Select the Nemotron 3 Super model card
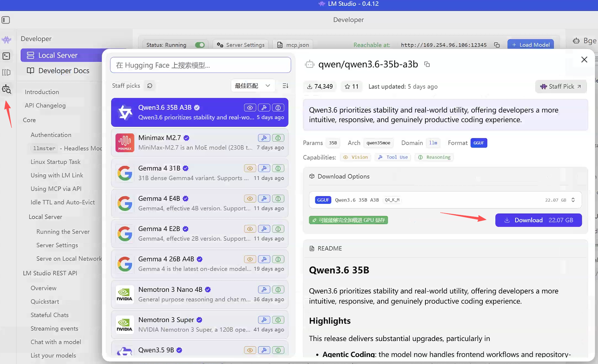Screen dimensions: 598x364 tap(199, 325)
